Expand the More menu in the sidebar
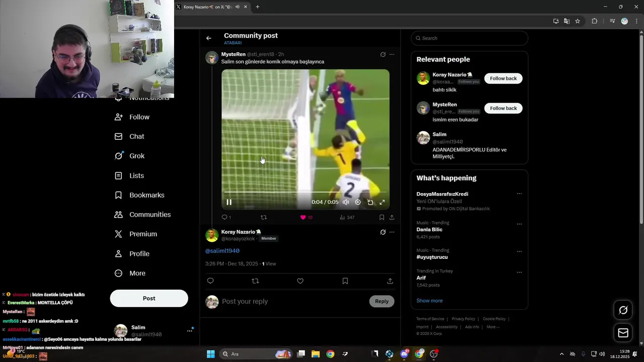Viewport: 644px width, 362px height. (130, 274)
